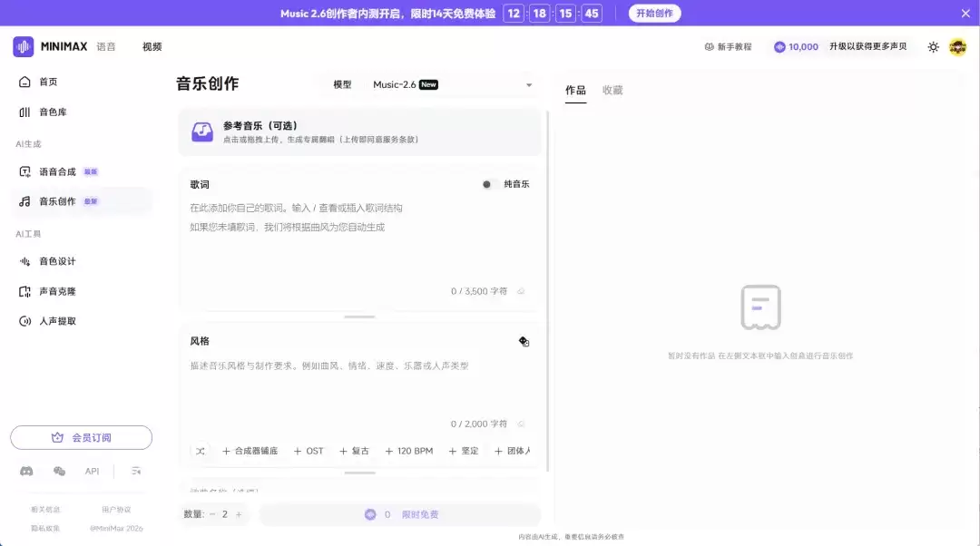Select 音乐创作 in the sidebar
The height and width of the screenshot is (546, 980).
pyautogui.click(x=82, y=201)
